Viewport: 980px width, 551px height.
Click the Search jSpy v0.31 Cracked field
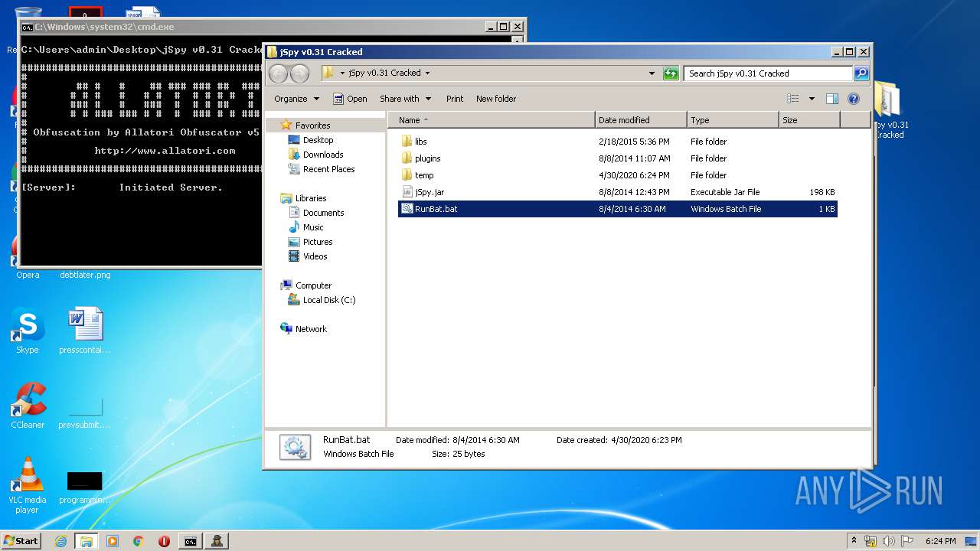768,73
